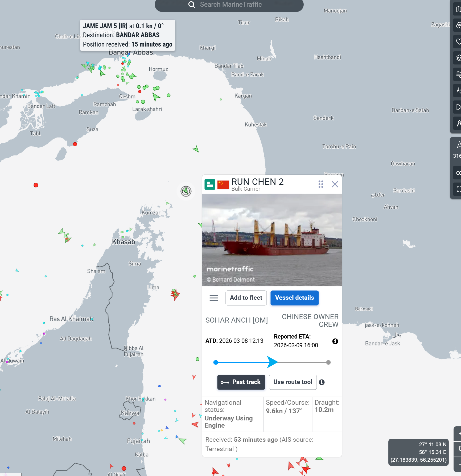Click the latitude longitude coordinates readout
The width and height of the screenshot is (461, 476).
click(418, 452)
